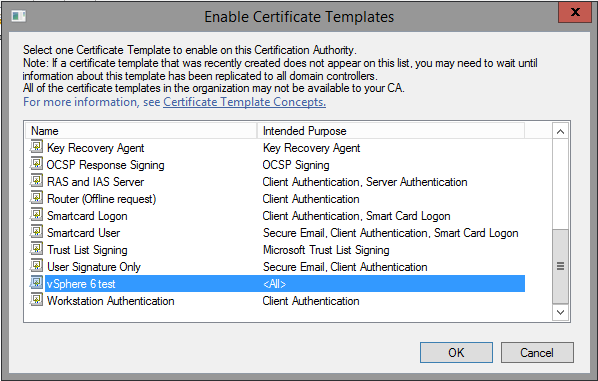The height and width of the screenshot is (381, 598).
Task: Click the scrollbar down arrow
Action: point(560,312)
